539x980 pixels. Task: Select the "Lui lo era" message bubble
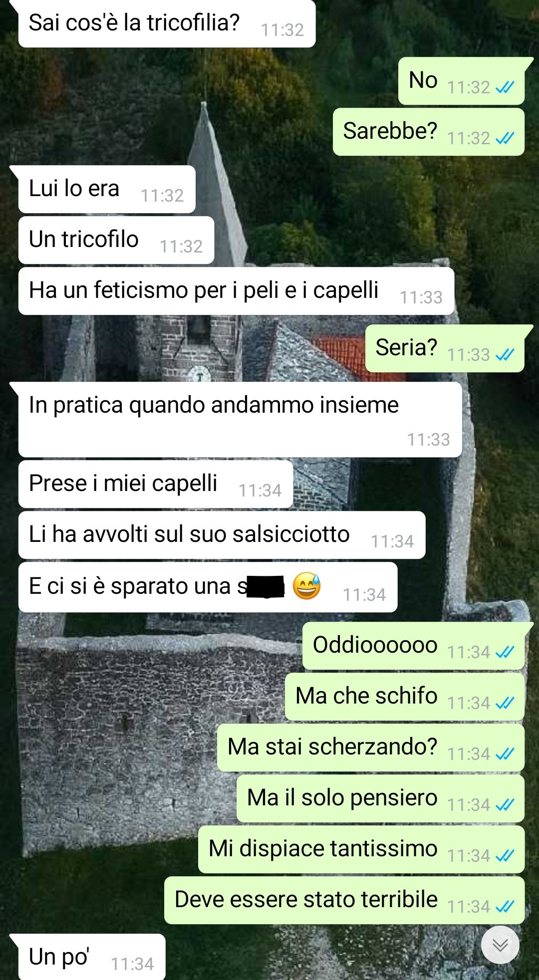pyautogui.click(x=107, y=189)
